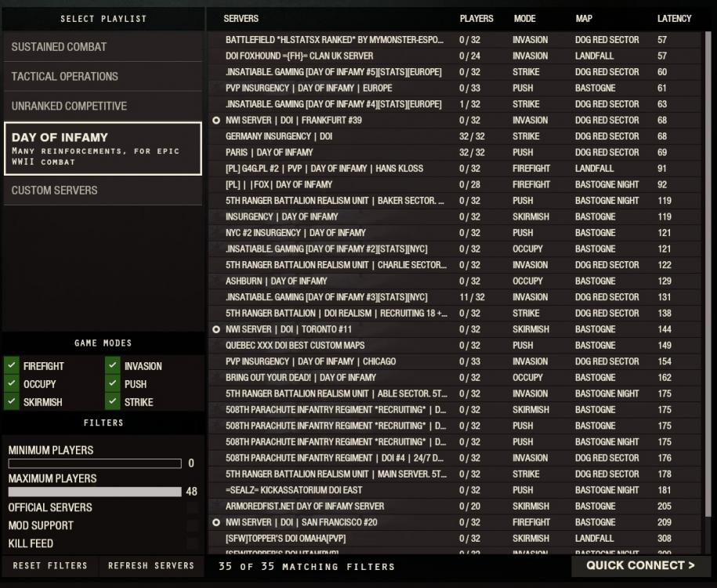Select G4G.PL #2 Hans Kloss server
717x588 pixels.
455,169
